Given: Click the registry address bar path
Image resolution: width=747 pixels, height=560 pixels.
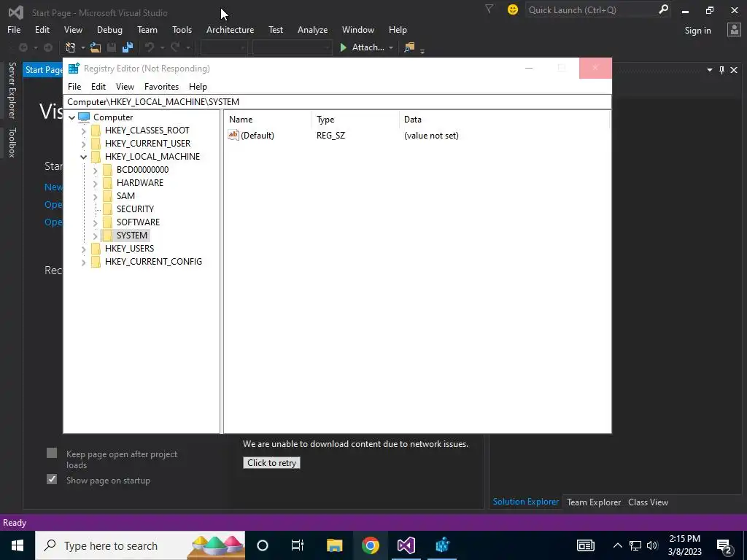Looking at the screenshot, I should point(337,102).
